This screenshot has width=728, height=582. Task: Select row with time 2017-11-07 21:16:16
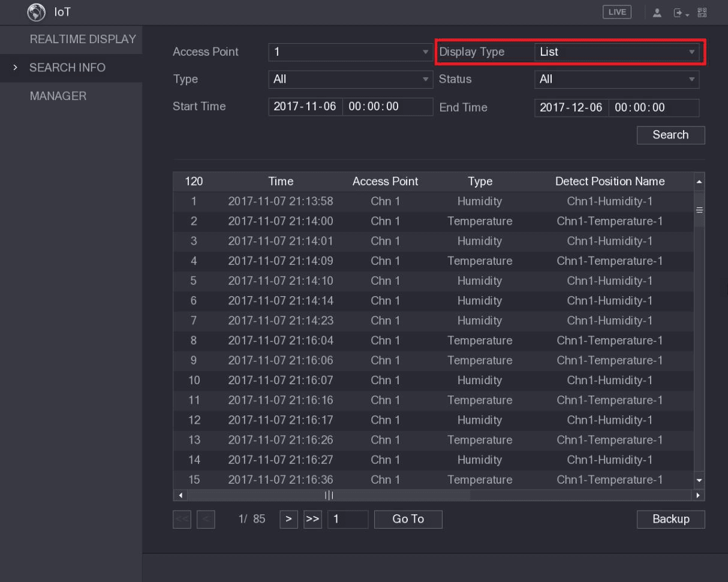pyautogui.click(x=434, y=400)
